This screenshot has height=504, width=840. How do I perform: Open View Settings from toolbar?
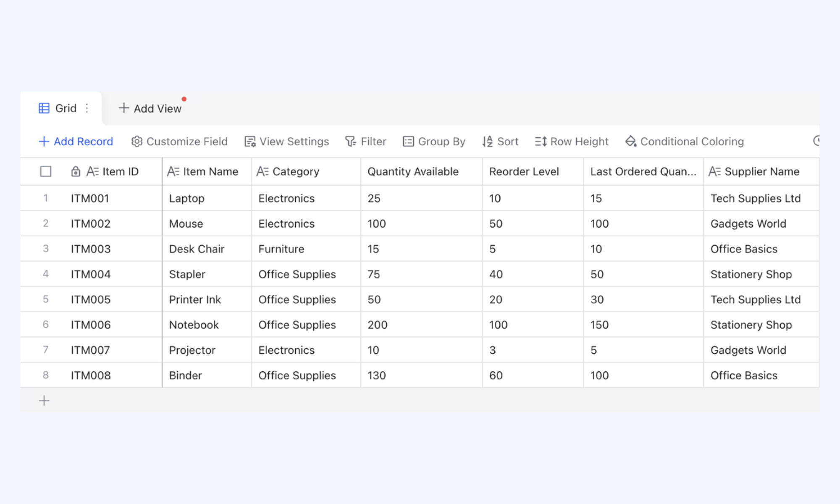[287, 142]
